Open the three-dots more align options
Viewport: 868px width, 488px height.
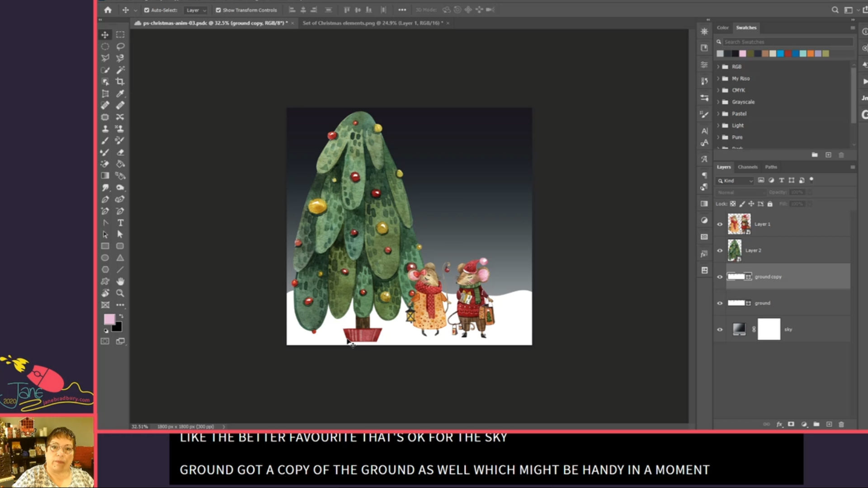point(402,10)
